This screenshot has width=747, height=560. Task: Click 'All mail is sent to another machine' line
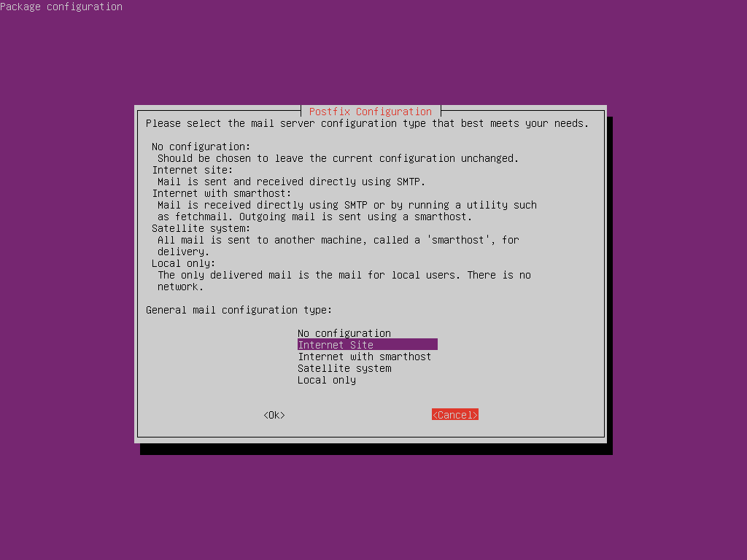(x=338, y=240)
